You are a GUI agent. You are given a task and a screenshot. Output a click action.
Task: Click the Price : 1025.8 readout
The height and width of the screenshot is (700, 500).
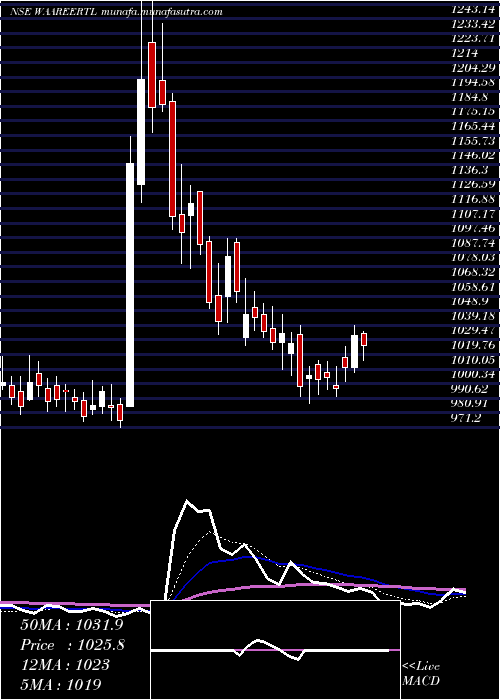[x=73, y=645]
